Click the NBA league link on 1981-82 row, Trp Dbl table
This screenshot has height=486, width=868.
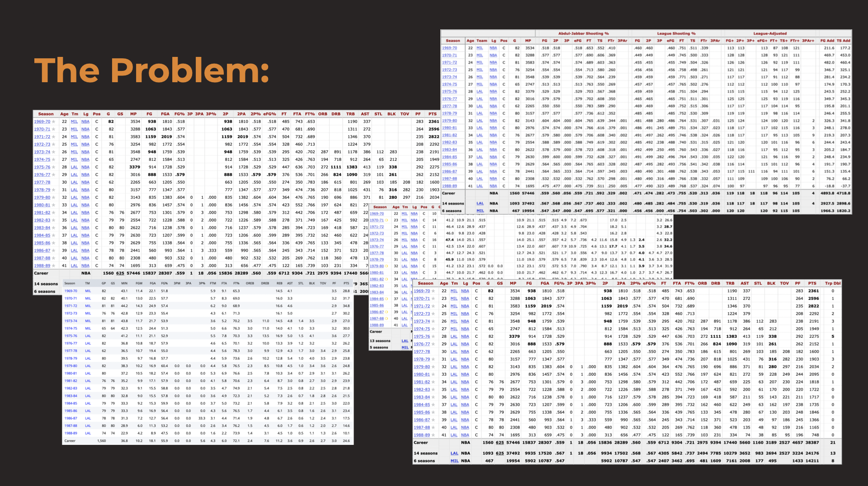click(x=465, y=382)
